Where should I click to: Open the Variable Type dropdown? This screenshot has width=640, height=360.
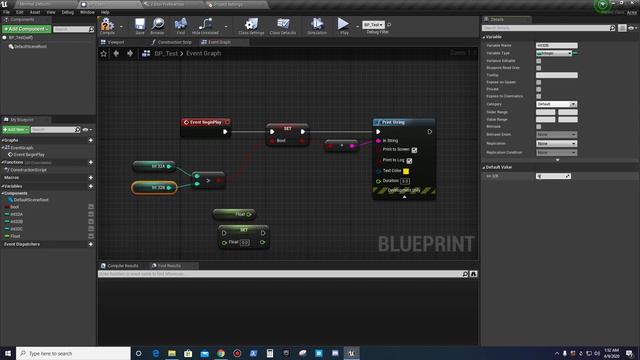[554, 53]
